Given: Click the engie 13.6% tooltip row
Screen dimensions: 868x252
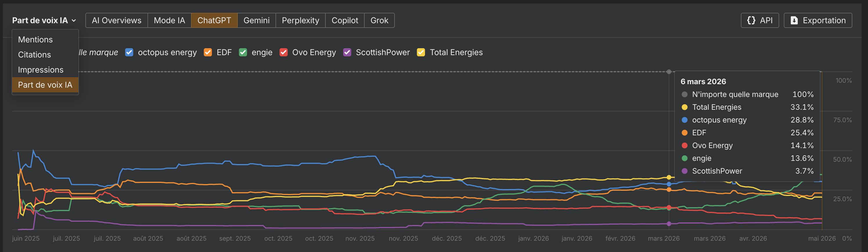Looking at the screenshot, I should [747, 158].
